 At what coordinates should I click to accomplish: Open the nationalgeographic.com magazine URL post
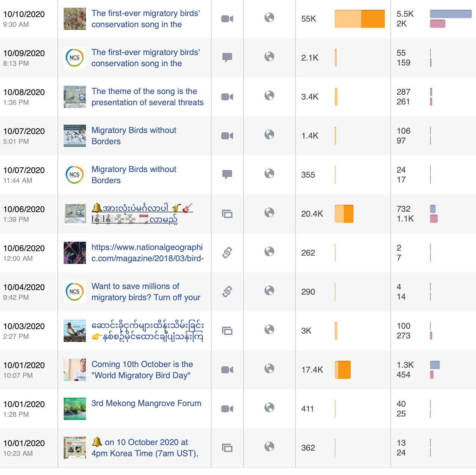[147, 253]
